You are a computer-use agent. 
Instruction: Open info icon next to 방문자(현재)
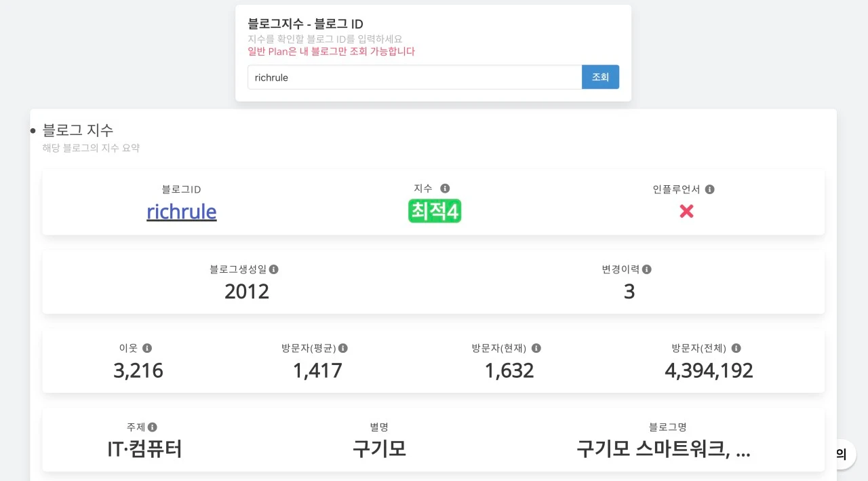tap(536, 348)
